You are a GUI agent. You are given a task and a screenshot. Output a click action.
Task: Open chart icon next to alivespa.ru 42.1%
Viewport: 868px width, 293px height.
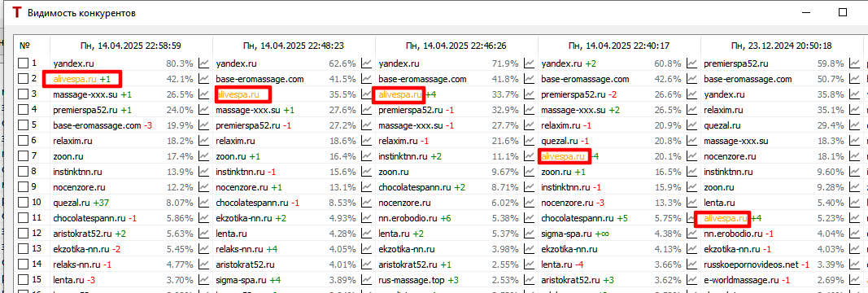click(x=204, y=79)
